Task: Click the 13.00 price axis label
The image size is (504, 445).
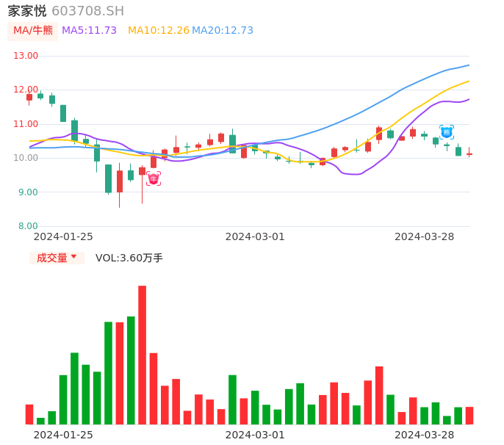Action: (26, 56)
